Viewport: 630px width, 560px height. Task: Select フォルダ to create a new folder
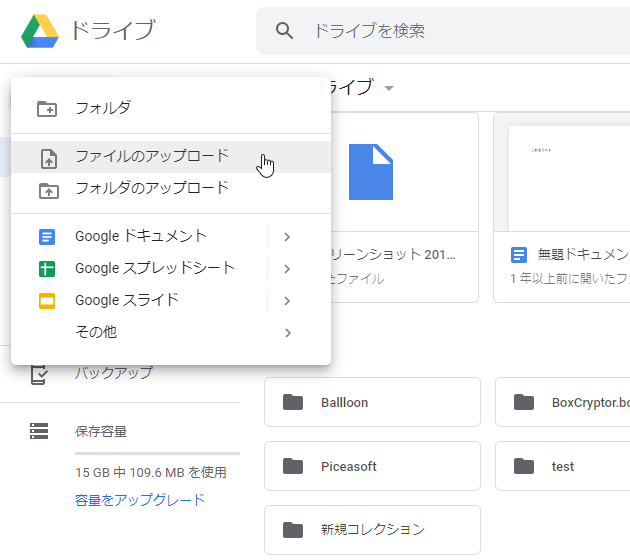point(171,108)
